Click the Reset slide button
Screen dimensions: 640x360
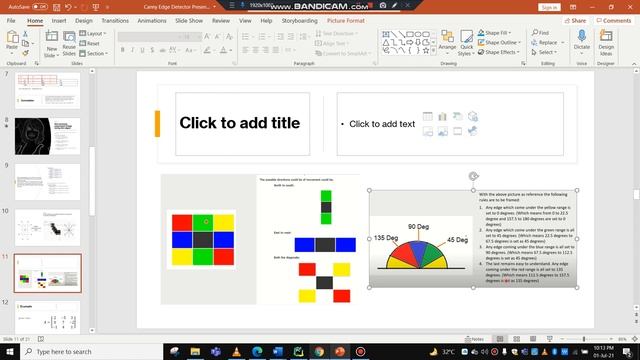[x=89, y=43]
